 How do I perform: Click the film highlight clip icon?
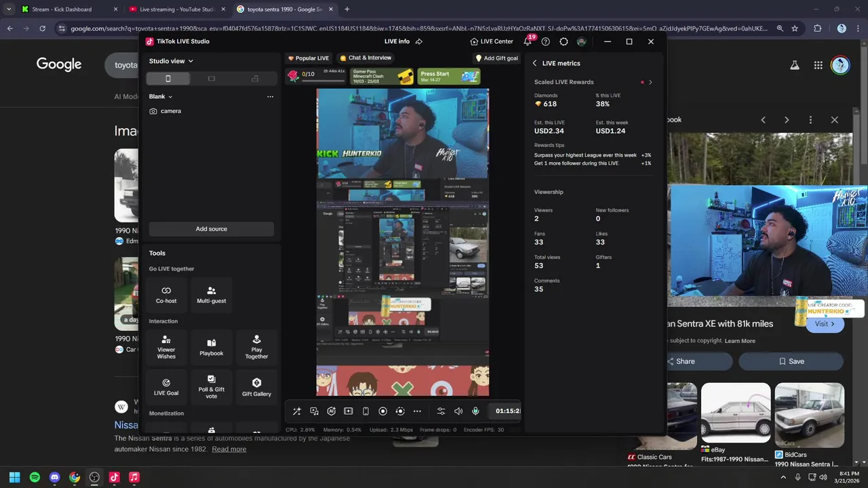pos(349,411)
